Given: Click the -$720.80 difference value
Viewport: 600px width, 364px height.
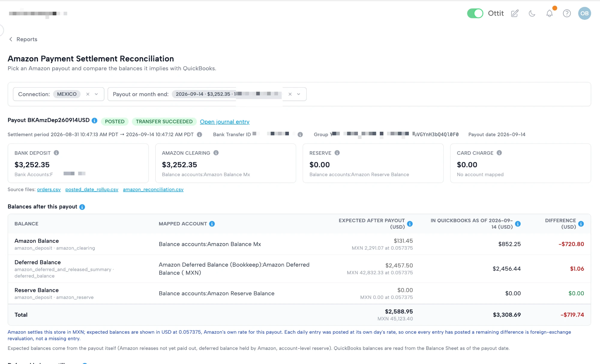Looking at the screenshot, I should (x=571, y=244).
